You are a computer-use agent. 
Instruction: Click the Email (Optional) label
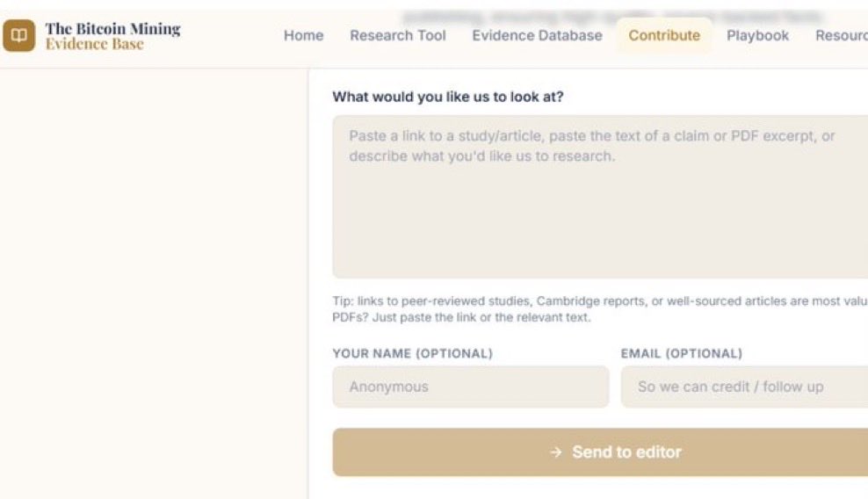tap(682, 353)
